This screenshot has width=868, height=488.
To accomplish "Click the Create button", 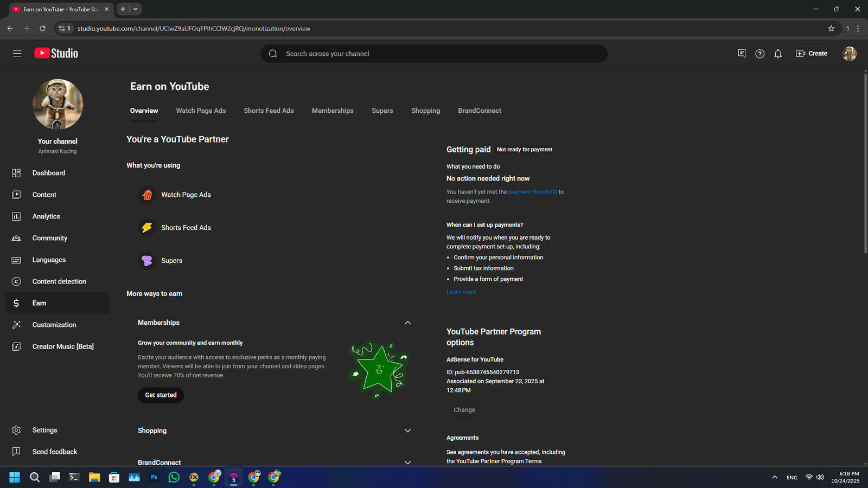I will click(812, 54).
